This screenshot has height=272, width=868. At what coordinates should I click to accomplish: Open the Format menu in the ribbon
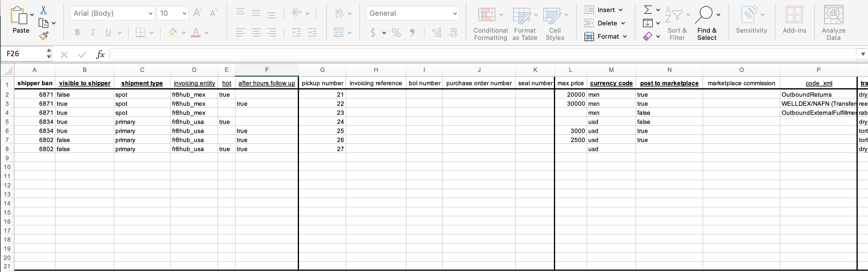606,36
